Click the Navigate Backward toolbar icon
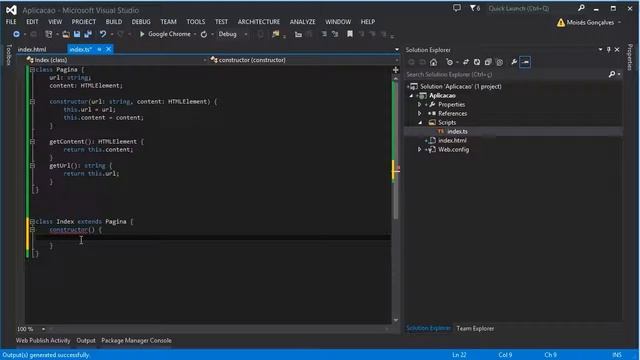The height and width of the screenshot is (360, 640). (16, 34)
